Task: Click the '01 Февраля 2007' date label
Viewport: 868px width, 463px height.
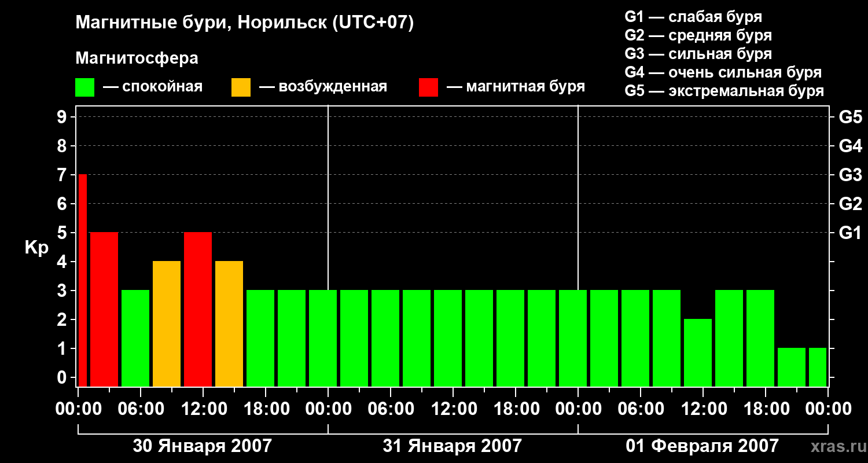Action: point(703,446)
